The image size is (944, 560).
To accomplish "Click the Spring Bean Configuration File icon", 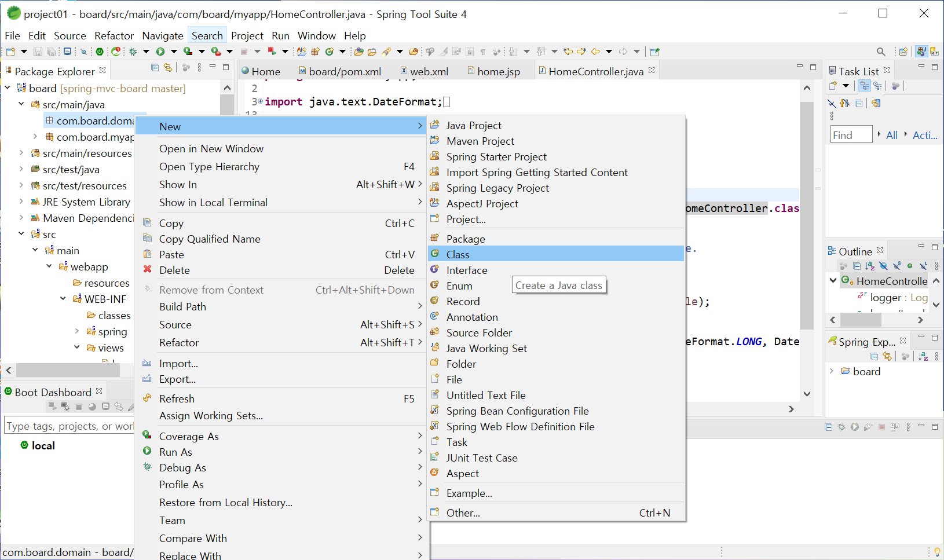I will pyautogui.click(x=435, y=411).
